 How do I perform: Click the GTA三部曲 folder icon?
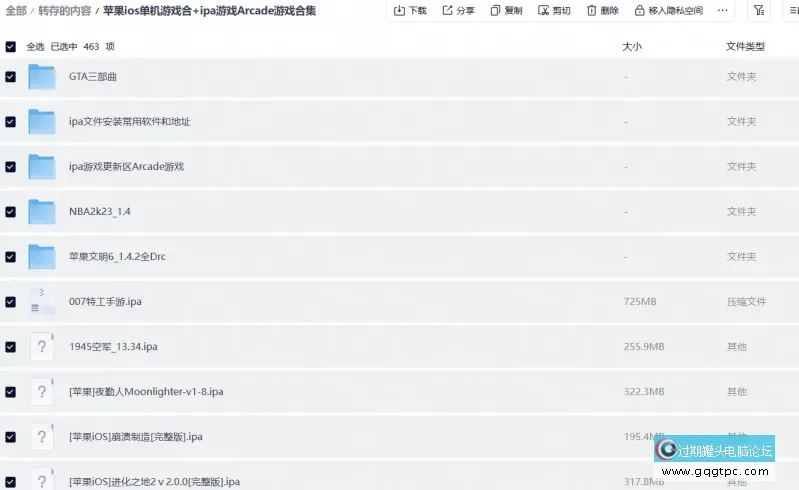pos(42,76)
